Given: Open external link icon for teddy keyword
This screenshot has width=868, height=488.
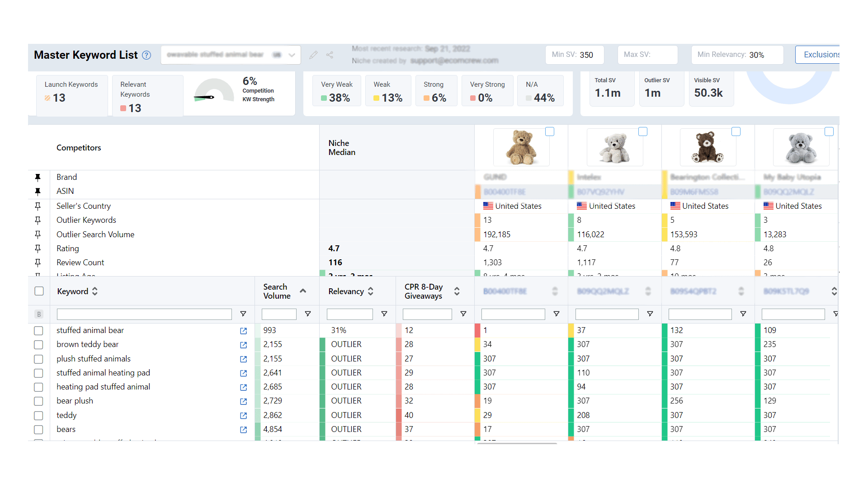Looking at the screenshot, I should pos(244,416).
